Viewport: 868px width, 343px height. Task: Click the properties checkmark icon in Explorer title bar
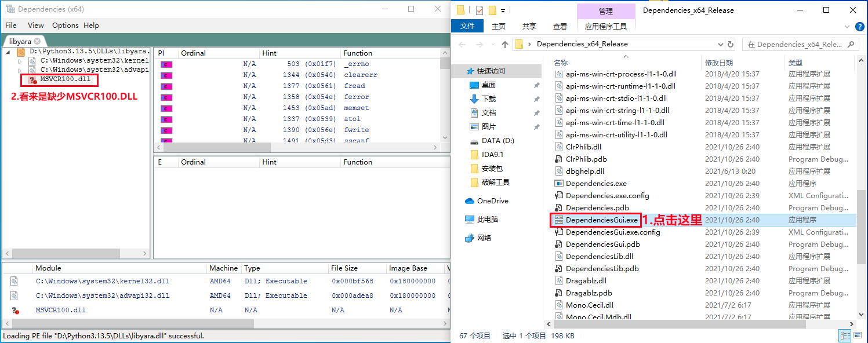tap(479, 10)
